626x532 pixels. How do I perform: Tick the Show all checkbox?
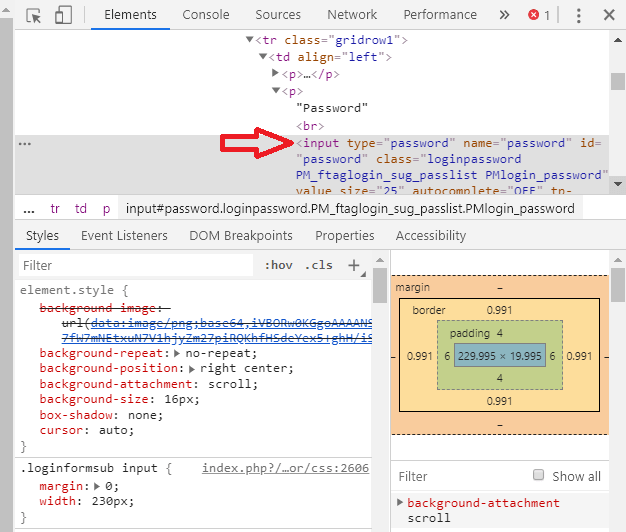click(x=539, y=475)
